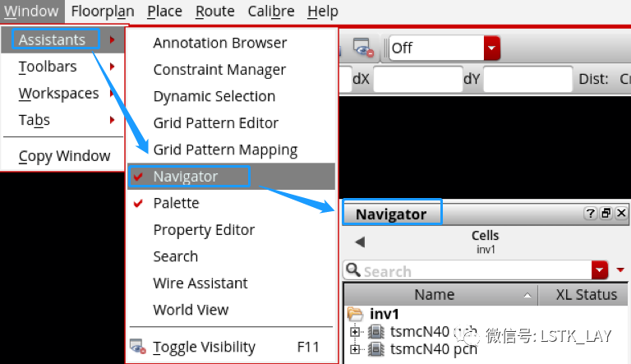Sort by the Name column header
This screenshot has width=631, height=364.
[441, 294]
